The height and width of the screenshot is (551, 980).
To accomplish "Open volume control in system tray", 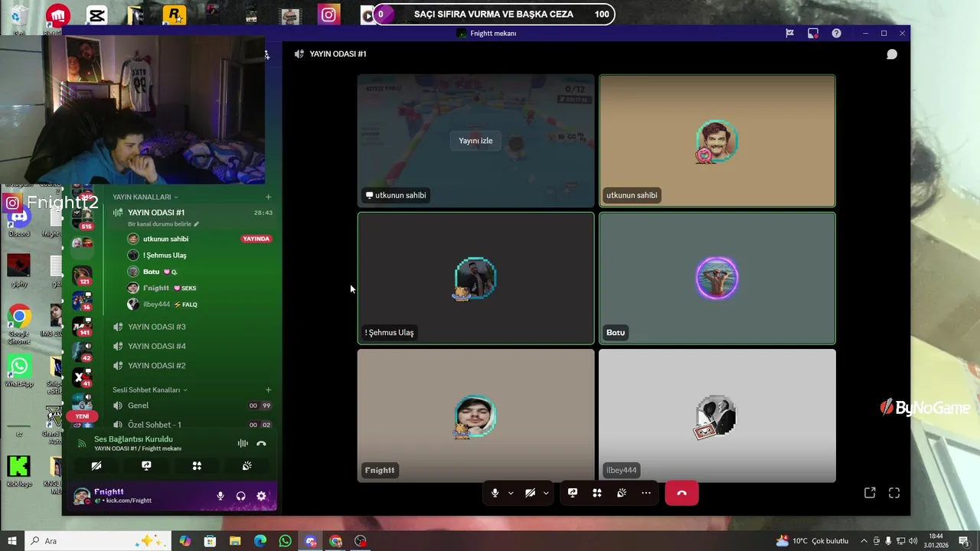I will tap(913, 541).
